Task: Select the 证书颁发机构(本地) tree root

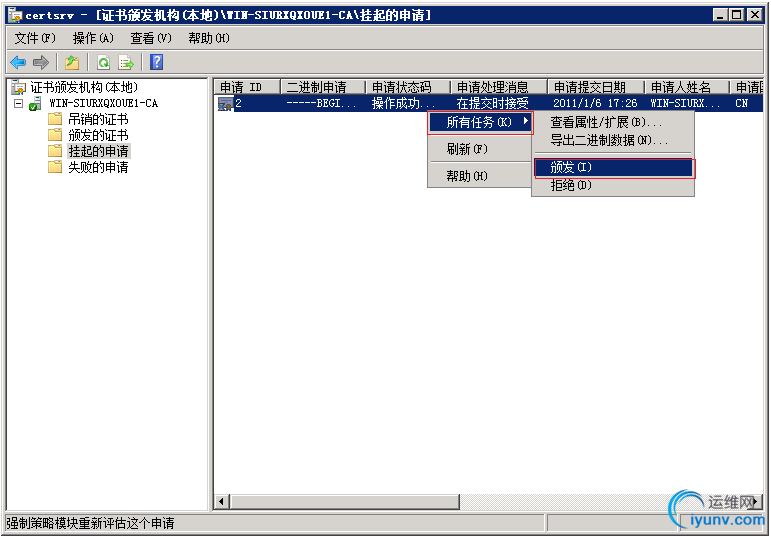Action: 84,88
